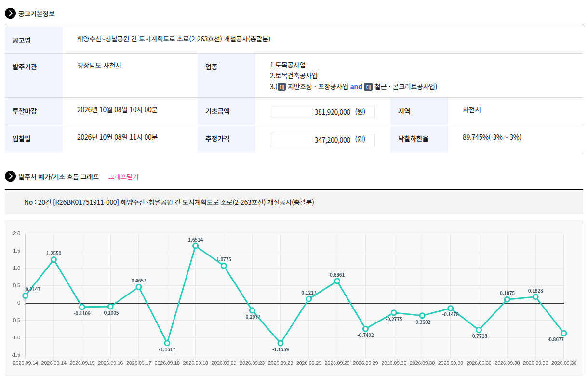Click the 2.토목건축공사업 entry under 업종
Screen dimensions: 588x376
294,76
